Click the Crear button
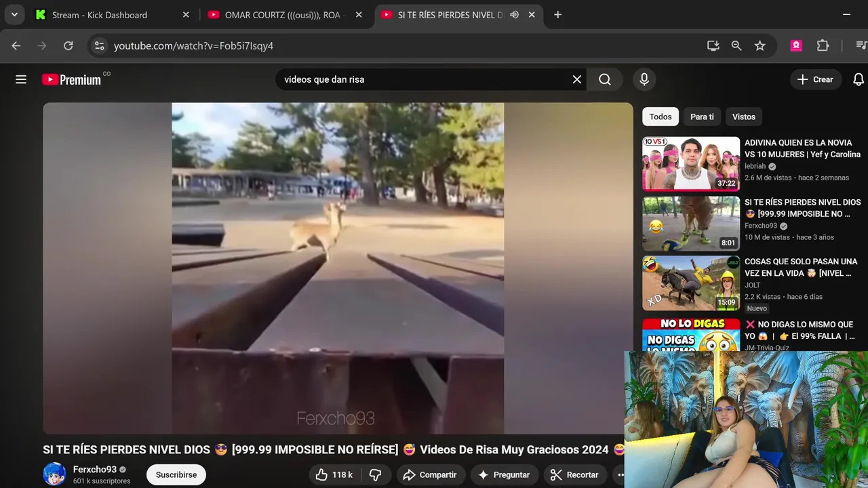 coord(816,79)
